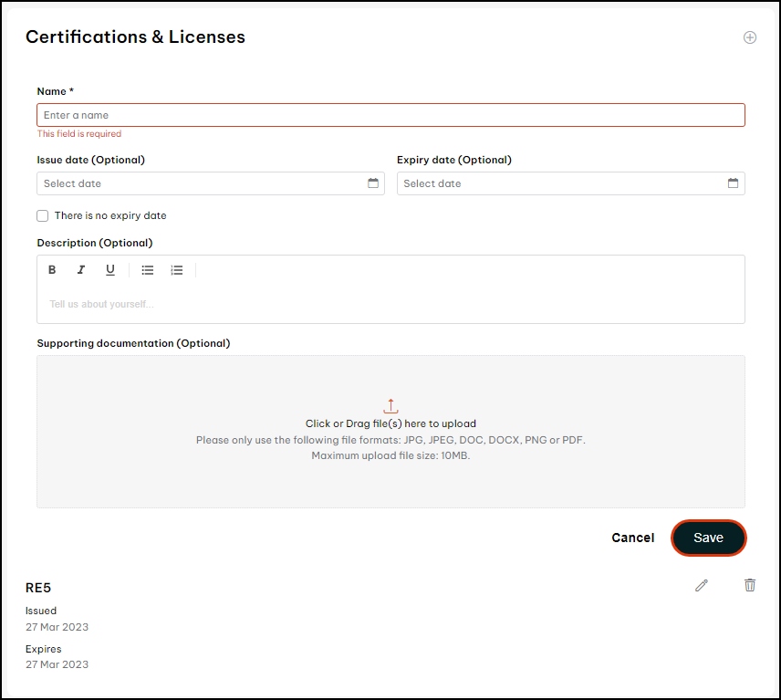Click the add certification plus icon
The image size is (781, 700).
750,37
